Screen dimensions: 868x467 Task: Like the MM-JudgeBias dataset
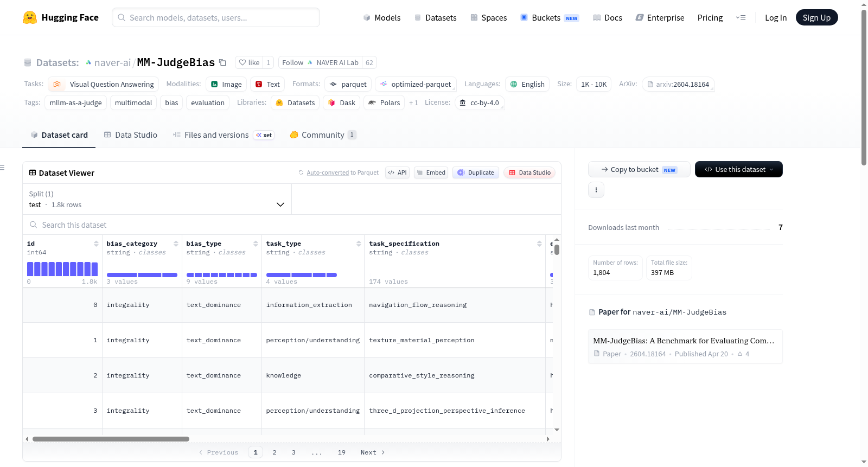pyautogui.click(x=249, y=62)
